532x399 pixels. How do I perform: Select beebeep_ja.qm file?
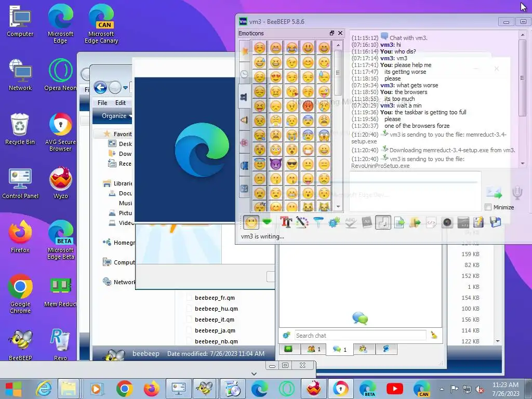tap(215, 330)
